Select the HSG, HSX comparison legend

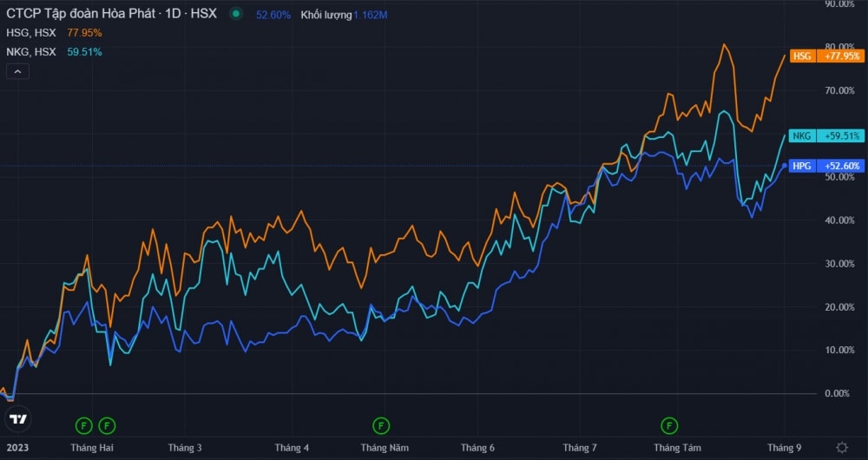[x=31, y=33]
